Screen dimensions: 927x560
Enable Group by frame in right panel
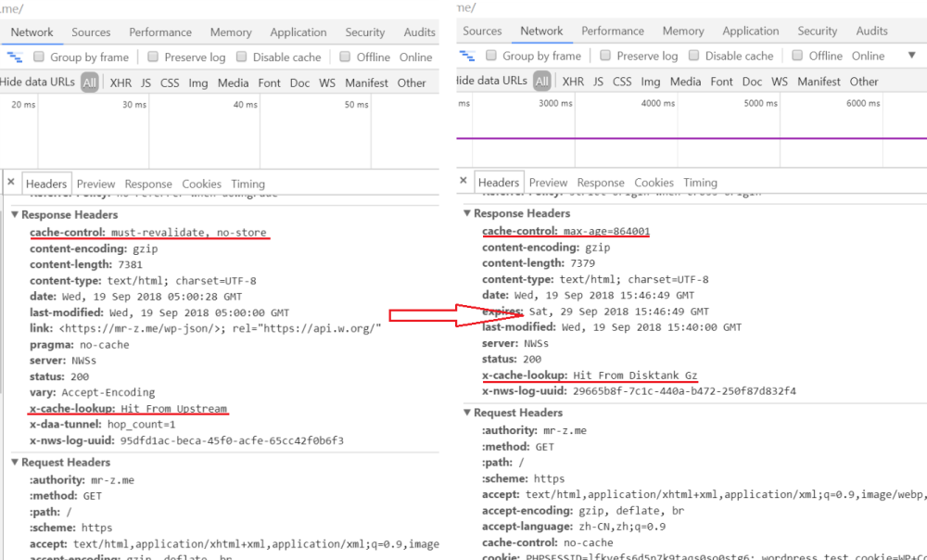point(491,56)
